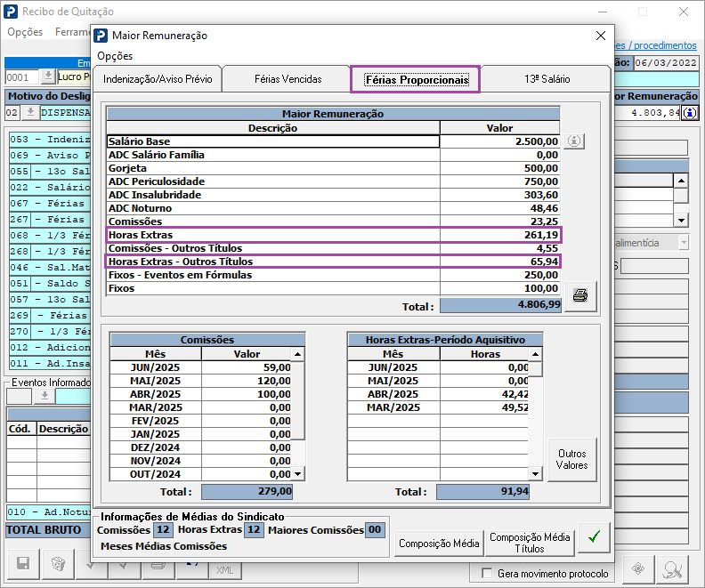The image size is (705, 588).
Task: Click the flower-shaped icon at bottom right
Action: tap(638, 568)
